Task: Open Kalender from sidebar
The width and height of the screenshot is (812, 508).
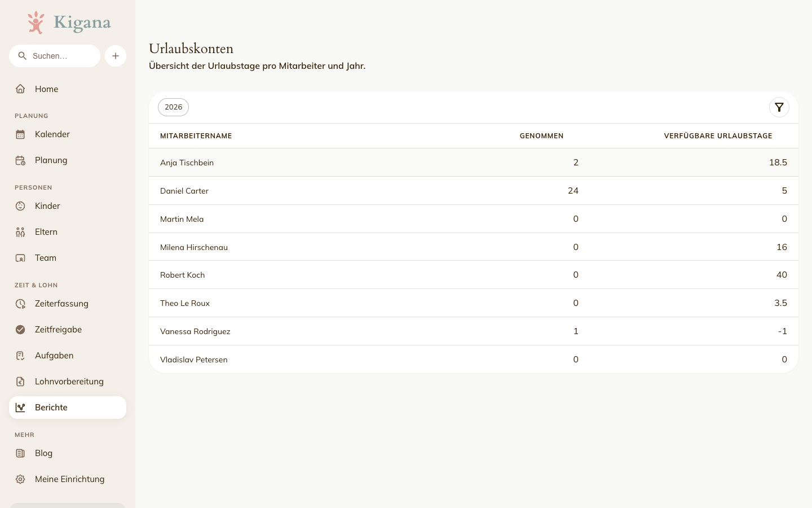Action: point(68,134)
